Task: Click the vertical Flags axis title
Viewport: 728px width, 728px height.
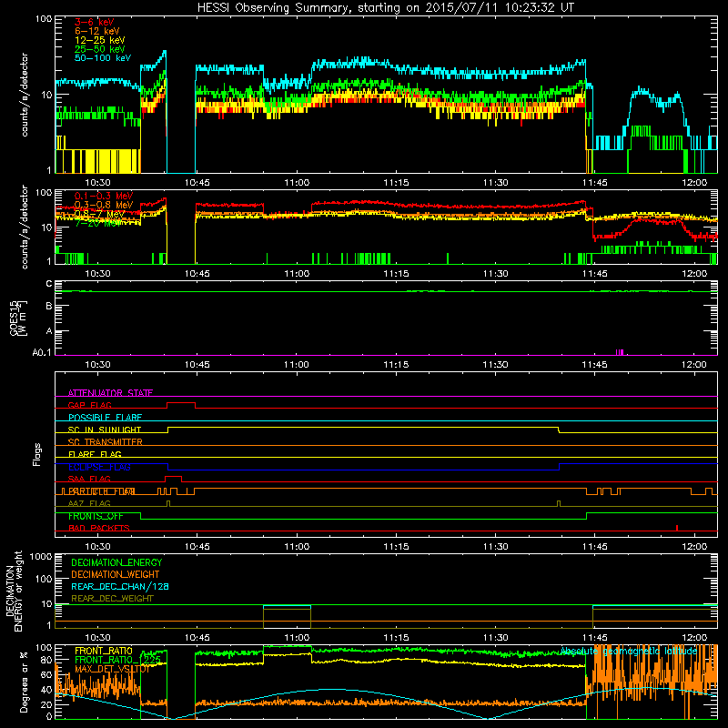Action: [37, 454]
